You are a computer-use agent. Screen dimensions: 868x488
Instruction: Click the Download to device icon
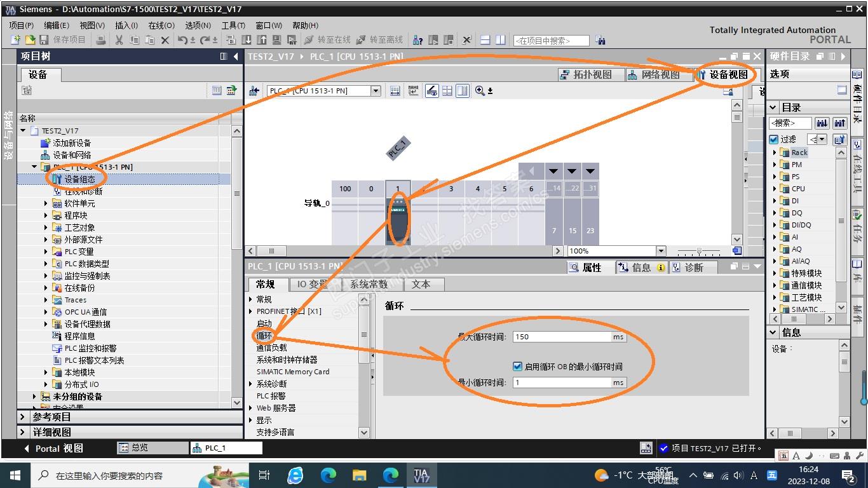pos(247,40)
